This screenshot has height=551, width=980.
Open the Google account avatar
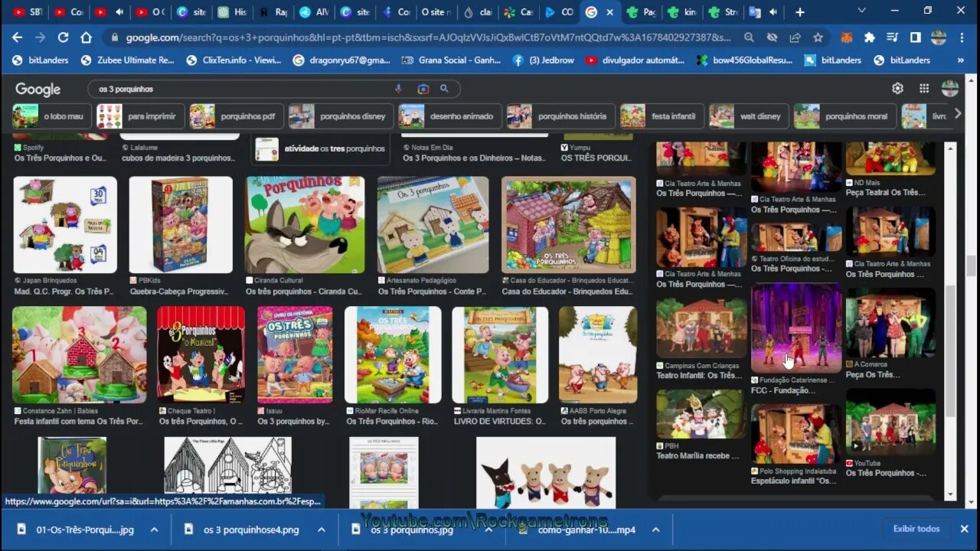point(950,88)
